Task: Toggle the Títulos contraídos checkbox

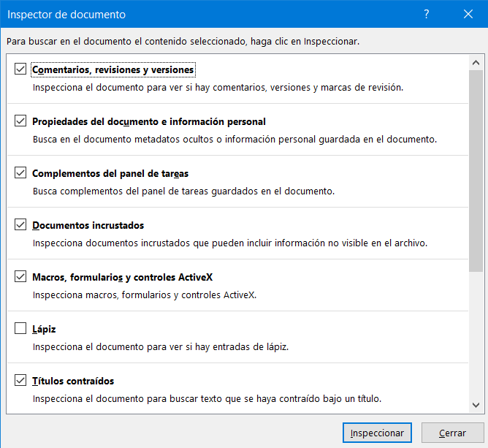Action: (20, 380)
